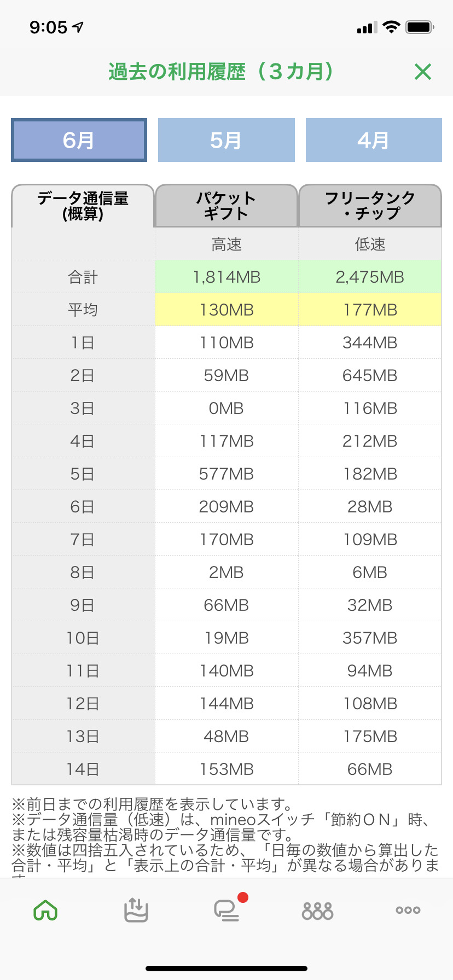Tap the 5日 row 577MB value
Image resolution: width=453 pixels, height=980 pixels.
pos(226,474)
